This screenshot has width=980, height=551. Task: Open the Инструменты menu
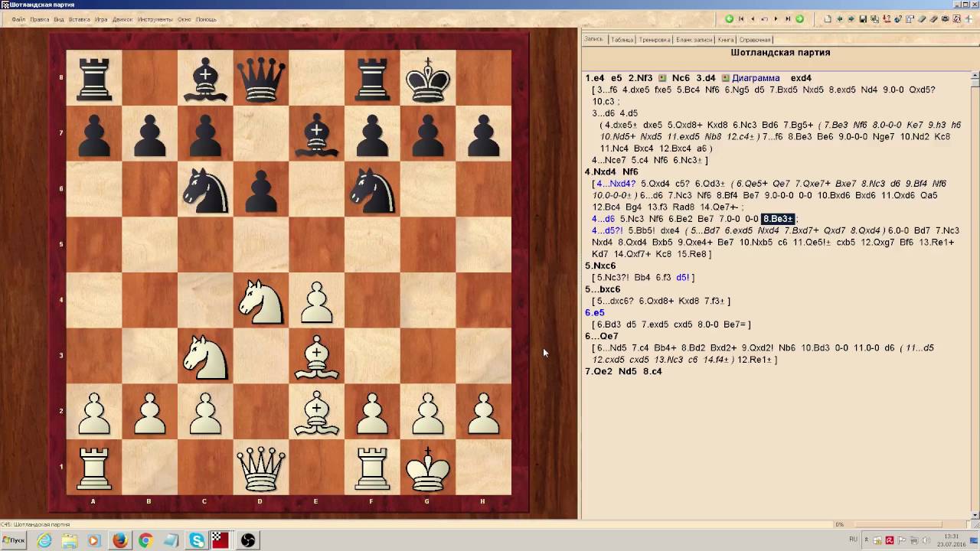[155, 19]
